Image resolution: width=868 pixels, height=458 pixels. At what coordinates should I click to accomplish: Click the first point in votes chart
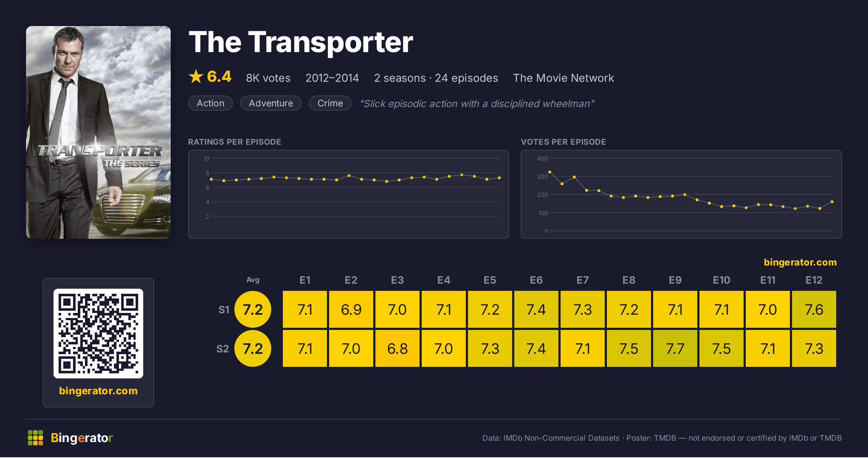click(550, 172)
